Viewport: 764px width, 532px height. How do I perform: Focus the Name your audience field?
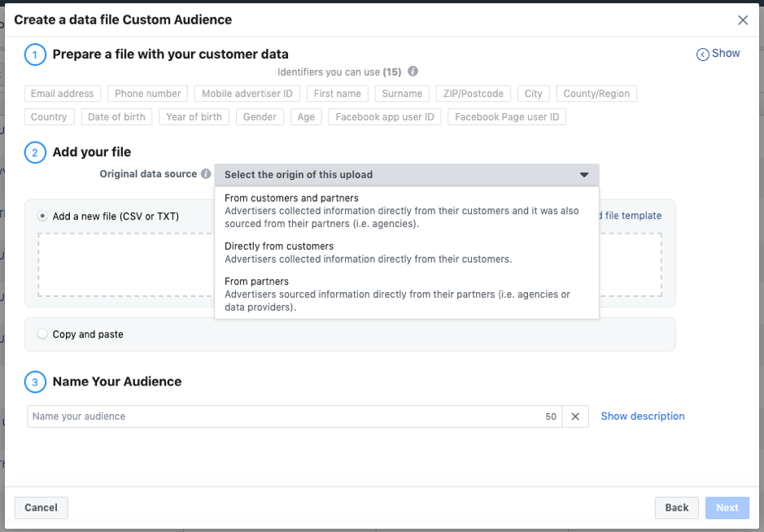(295, 416)
